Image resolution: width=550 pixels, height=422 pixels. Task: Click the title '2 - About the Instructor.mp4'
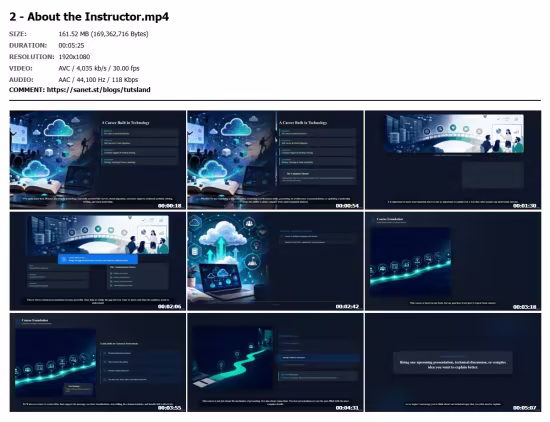89,16
